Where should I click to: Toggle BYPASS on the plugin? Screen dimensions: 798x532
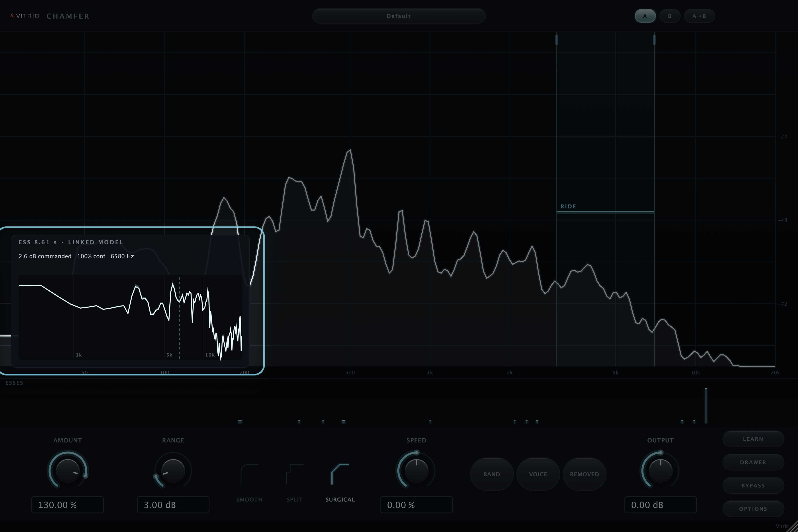[x=753, y=485]
